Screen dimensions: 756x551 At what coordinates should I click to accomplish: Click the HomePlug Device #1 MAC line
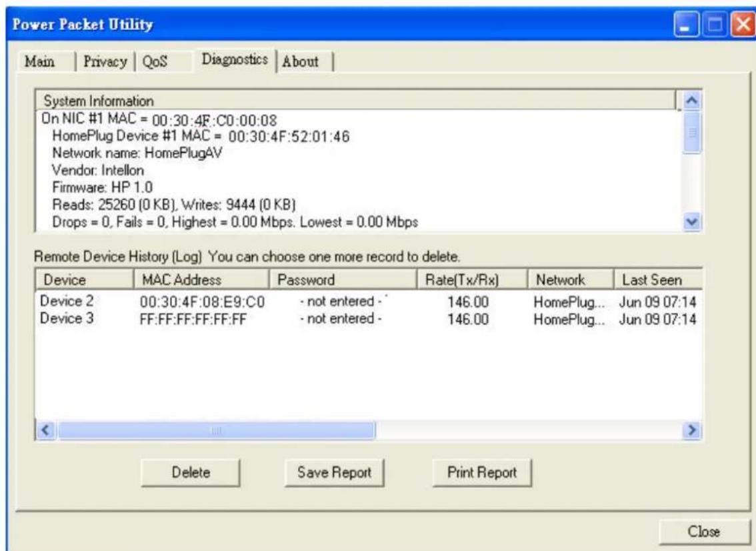[201, 136]
